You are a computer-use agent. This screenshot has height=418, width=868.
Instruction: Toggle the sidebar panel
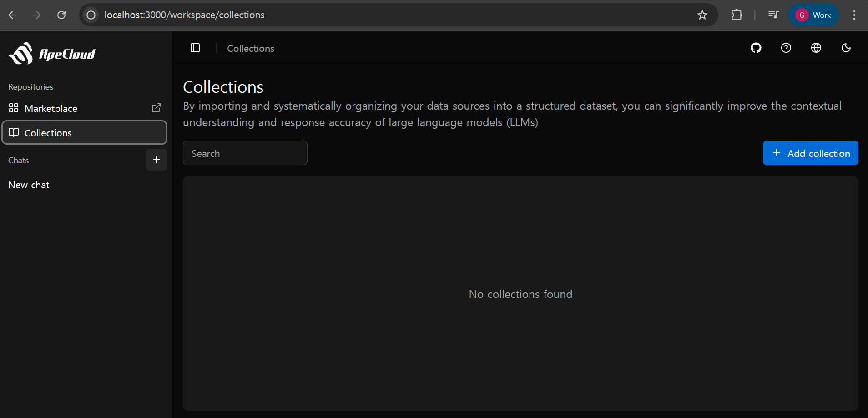coord(195,48)
